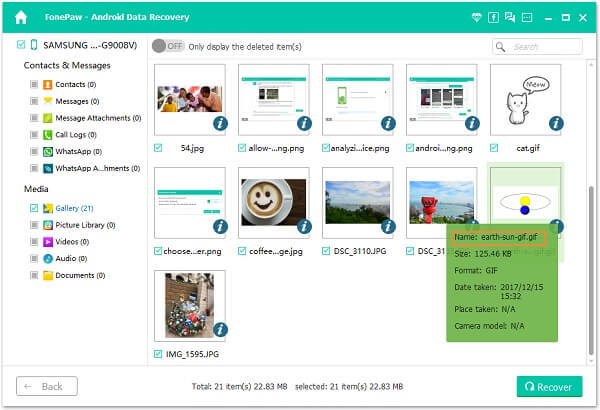Click the 'Format: GIF' text
Screen dimensions: 600x410
click(x=476, y=270)
